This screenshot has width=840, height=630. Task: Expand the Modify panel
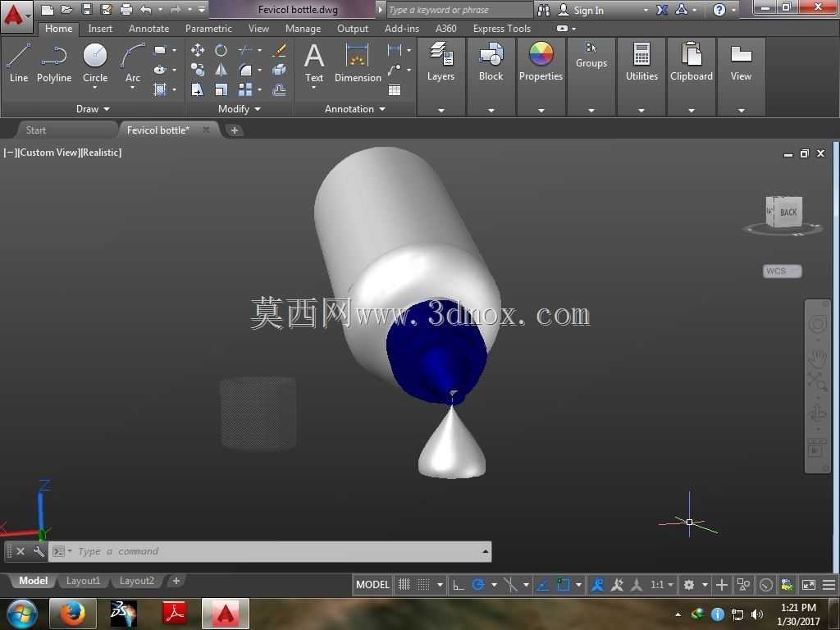[x=239, y=109]
